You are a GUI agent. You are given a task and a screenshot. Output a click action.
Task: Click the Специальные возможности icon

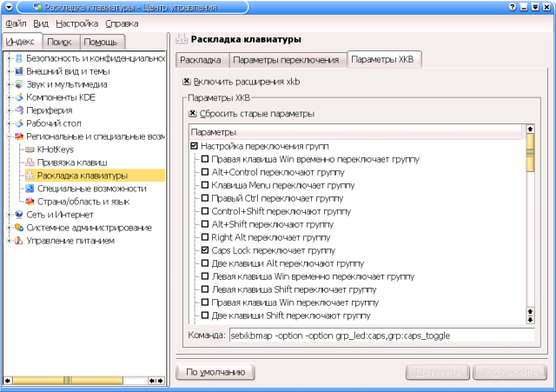tap(30, 189)
